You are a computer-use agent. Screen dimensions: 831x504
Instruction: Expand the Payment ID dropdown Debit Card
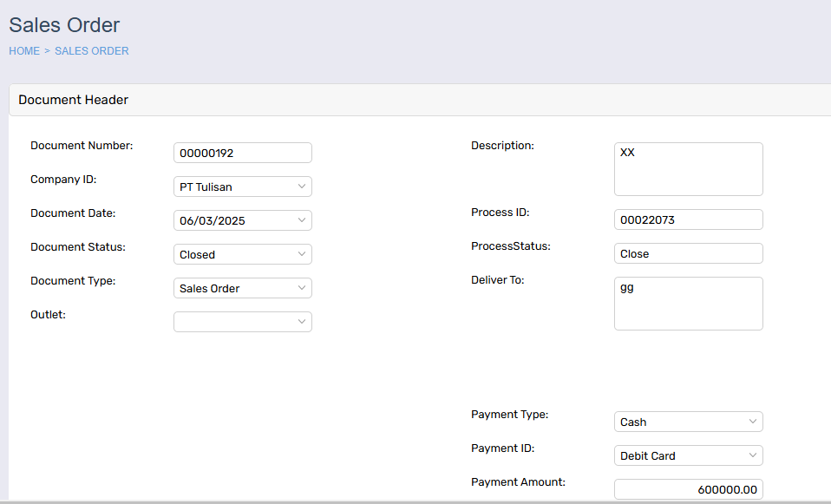[689, 455]
